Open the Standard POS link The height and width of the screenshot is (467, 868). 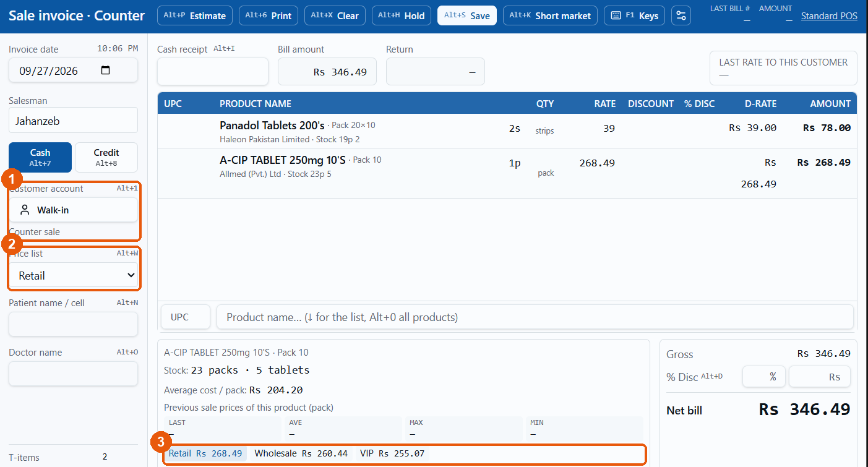[x=829, y=16]
